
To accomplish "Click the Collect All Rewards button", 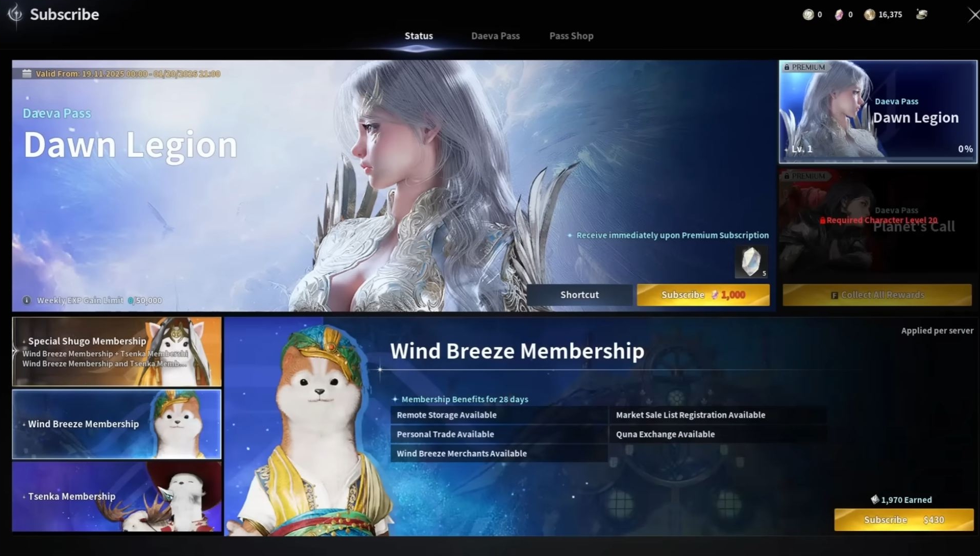I will [x=877, y=295].
